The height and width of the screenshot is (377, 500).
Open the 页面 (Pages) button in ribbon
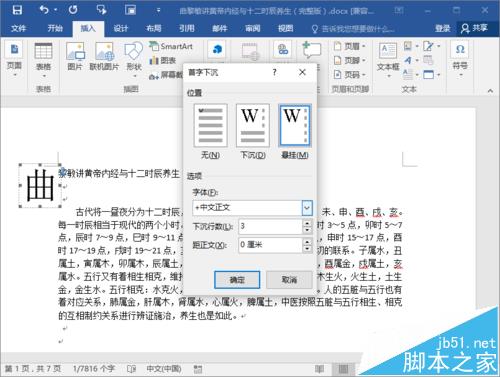(14, 58)
